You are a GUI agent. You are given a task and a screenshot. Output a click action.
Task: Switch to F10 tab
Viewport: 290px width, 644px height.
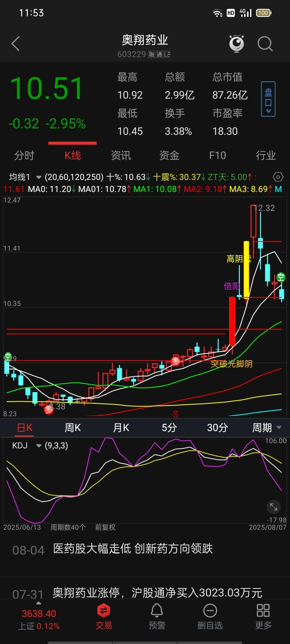click(217, 155)
